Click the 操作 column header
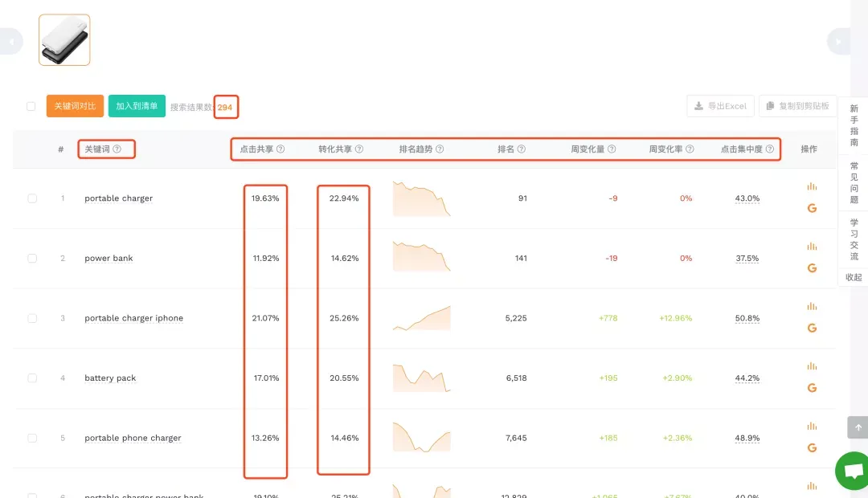 click(809, 149)
